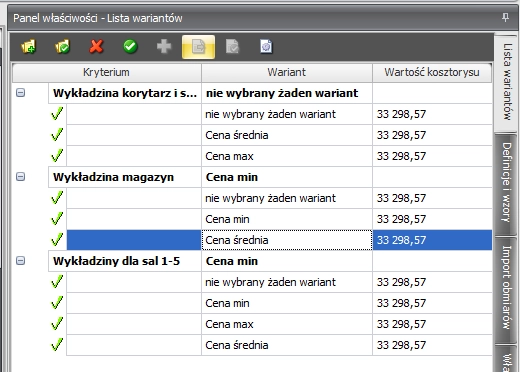The image size is (520, 372).
Task: Click the Wartość kosztorysu column header
Action: 432,72
